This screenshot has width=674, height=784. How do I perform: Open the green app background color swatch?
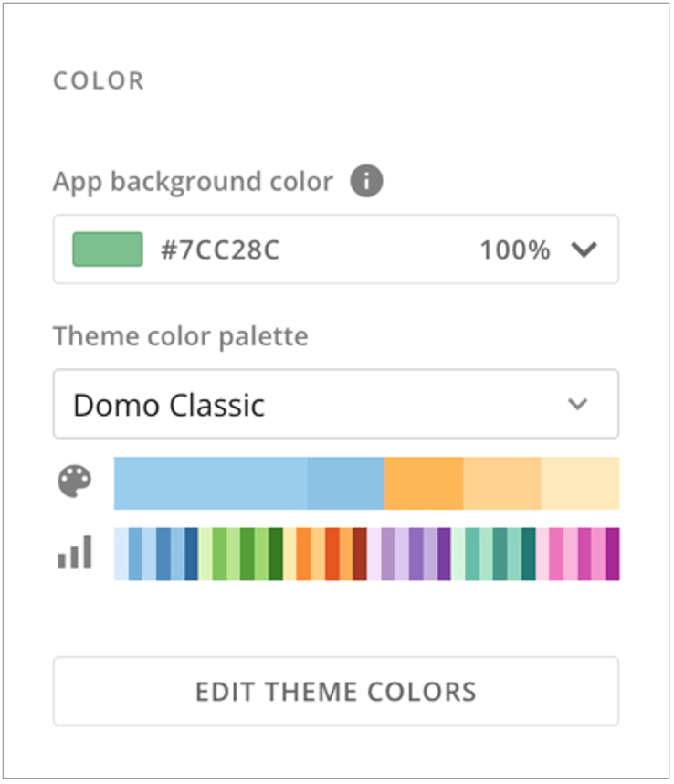click(x=108, y=249)
